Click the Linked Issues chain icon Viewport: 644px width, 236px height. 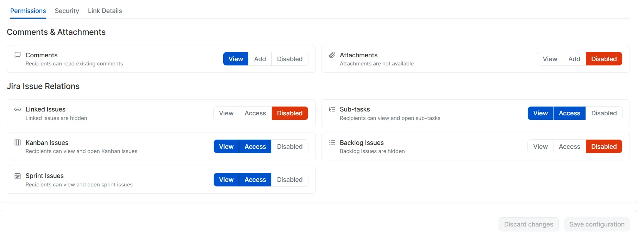click(x=18, y=109)
